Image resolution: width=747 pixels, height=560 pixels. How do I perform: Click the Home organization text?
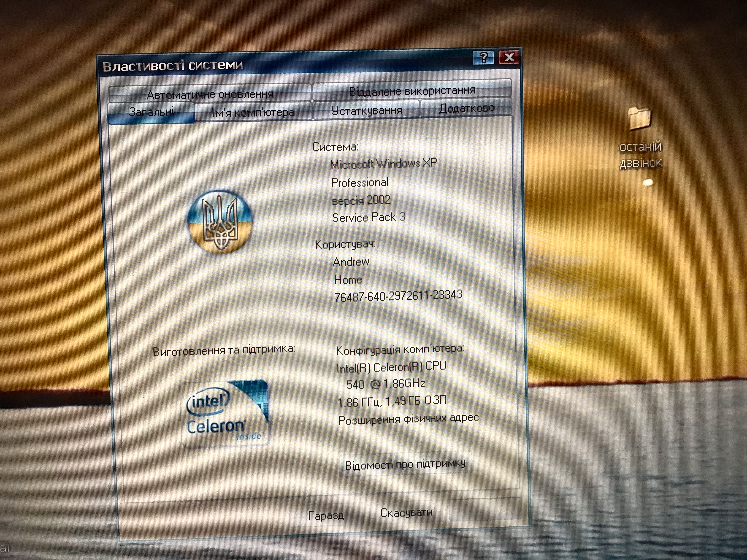click(348, 280)
